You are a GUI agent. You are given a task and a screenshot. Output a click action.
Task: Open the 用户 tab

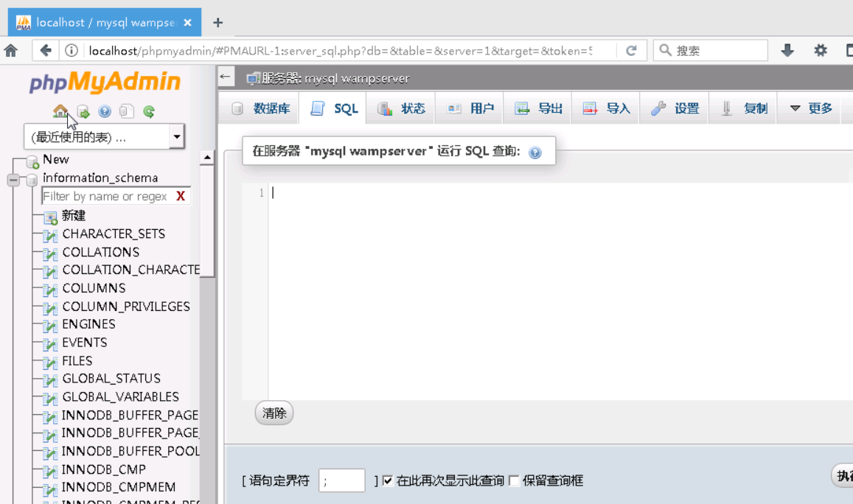(470, 108)
